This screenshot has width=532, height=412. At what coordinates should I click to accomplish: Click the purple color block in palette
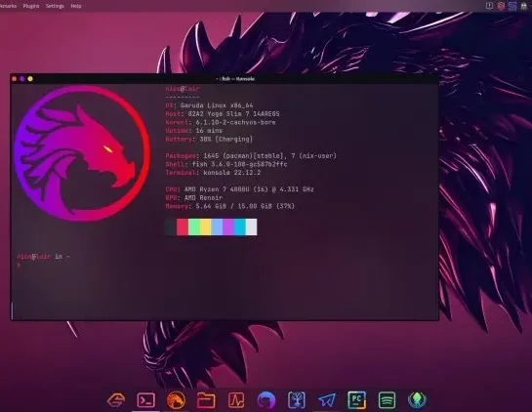click(x=228, y=227)
